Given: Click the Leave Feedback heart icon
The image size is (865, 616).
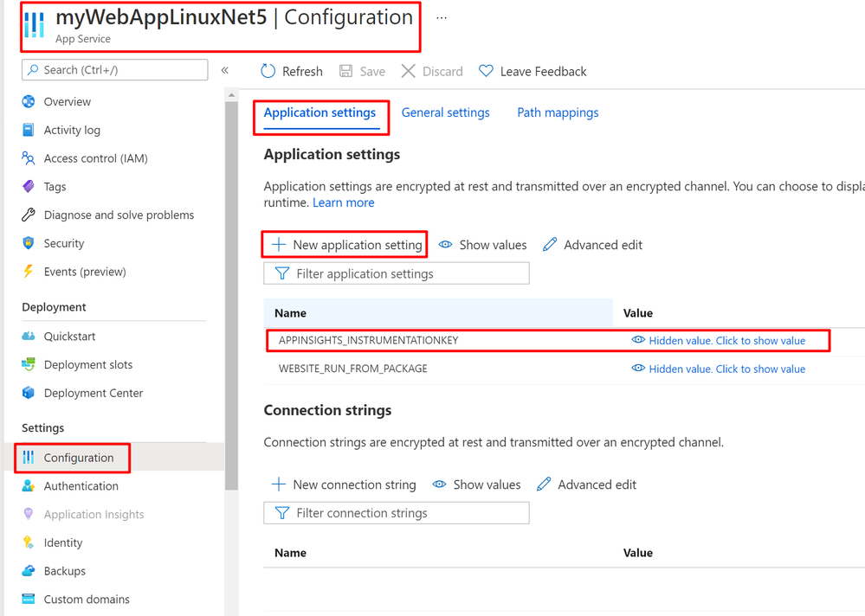Looking at the screenshot, I should point(486,71).
